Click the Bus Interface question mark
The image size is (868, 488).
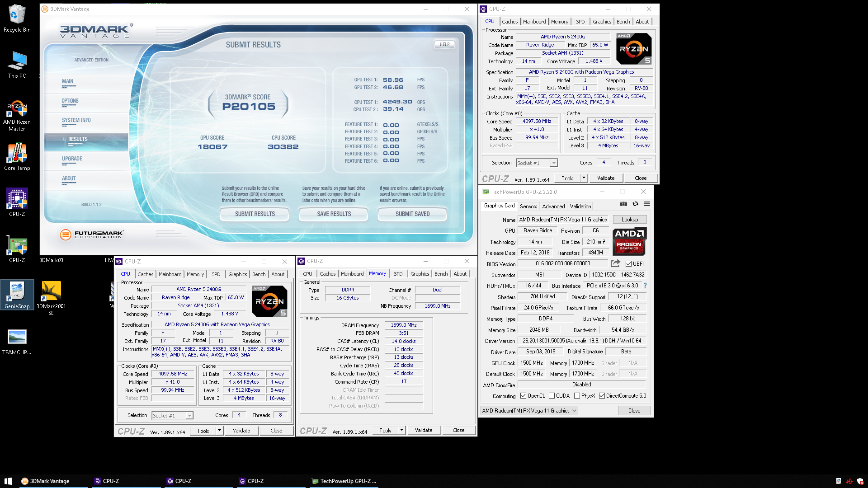[645, 286]
